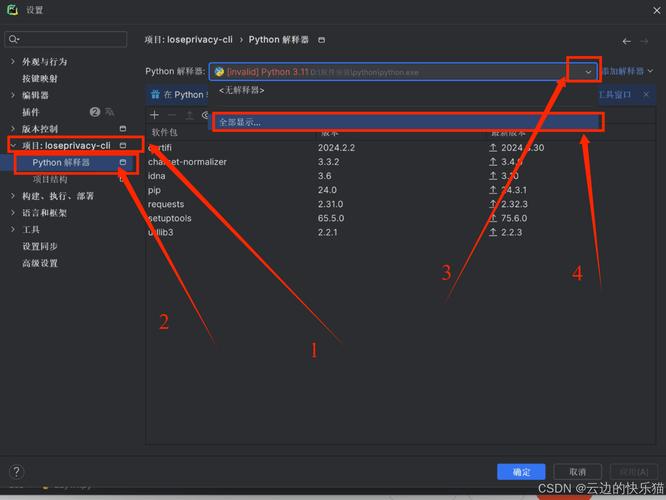The width and height of the screenshot is (666, 500).
Task: Click the add package plus icon
Action: pos(154,116)
